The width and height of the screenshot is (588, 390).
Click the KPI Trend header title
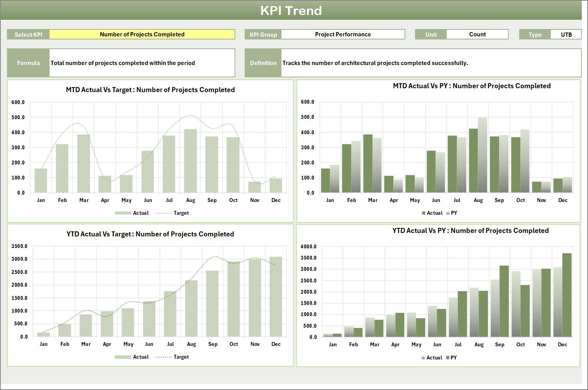coord(291,10)
